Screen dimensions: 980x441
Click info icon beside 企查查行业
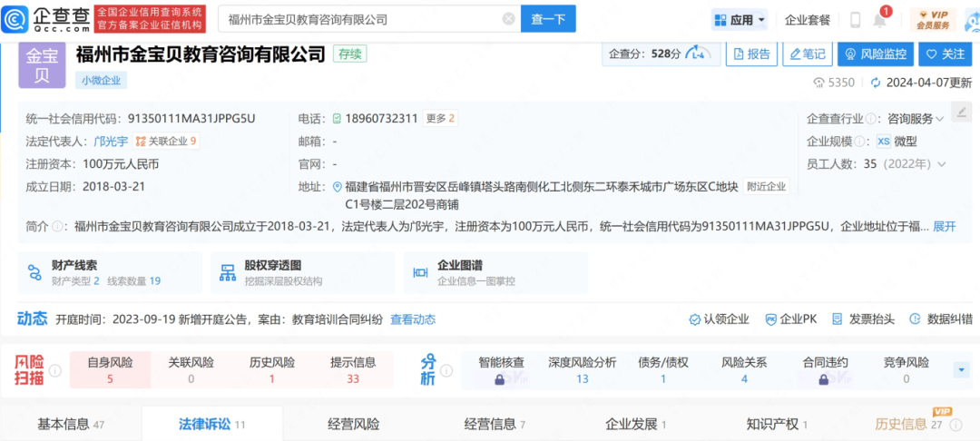click(870, 119)
